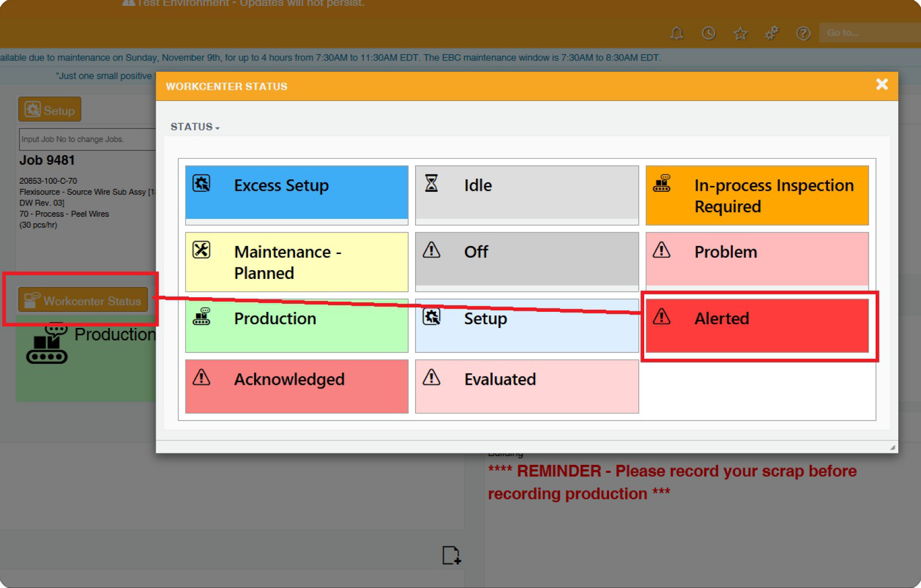Click the warning icon on Alerted tile
Viewport: 921px width, 588px height.
click(x=662, y=316)
